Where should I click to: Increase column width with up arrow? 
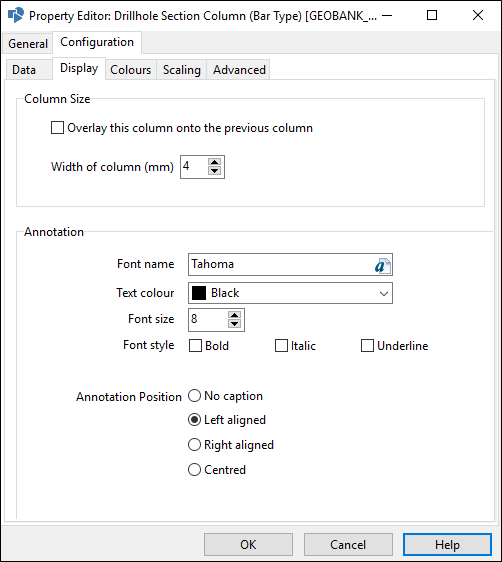(x=214, y=162)
